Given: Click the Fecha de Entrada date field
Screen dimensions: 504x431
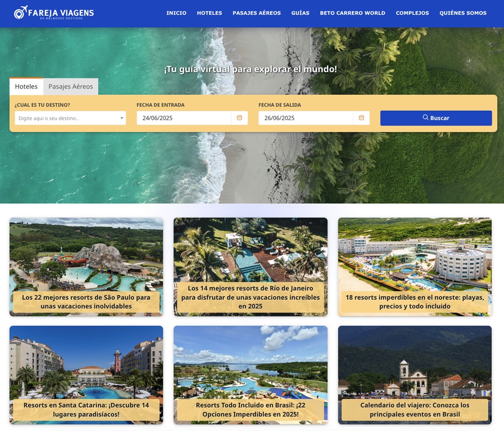Looking at the screenshot, I should pos(184,118).
